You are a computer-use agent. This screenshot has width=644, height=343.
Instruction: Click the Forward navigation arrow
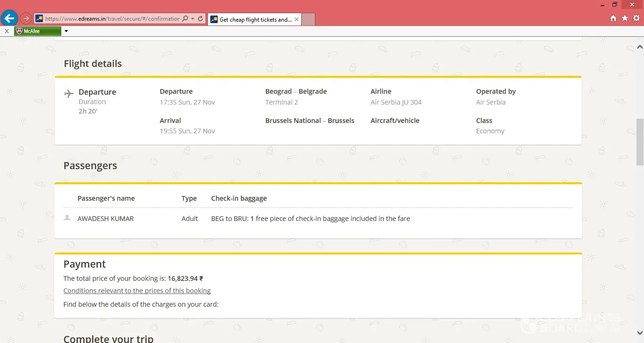point(26,19)
